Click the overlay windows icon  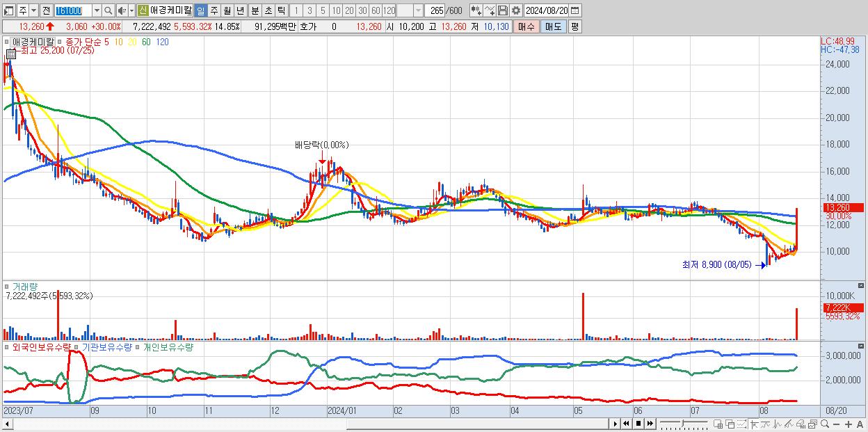(x=730, y=424)
